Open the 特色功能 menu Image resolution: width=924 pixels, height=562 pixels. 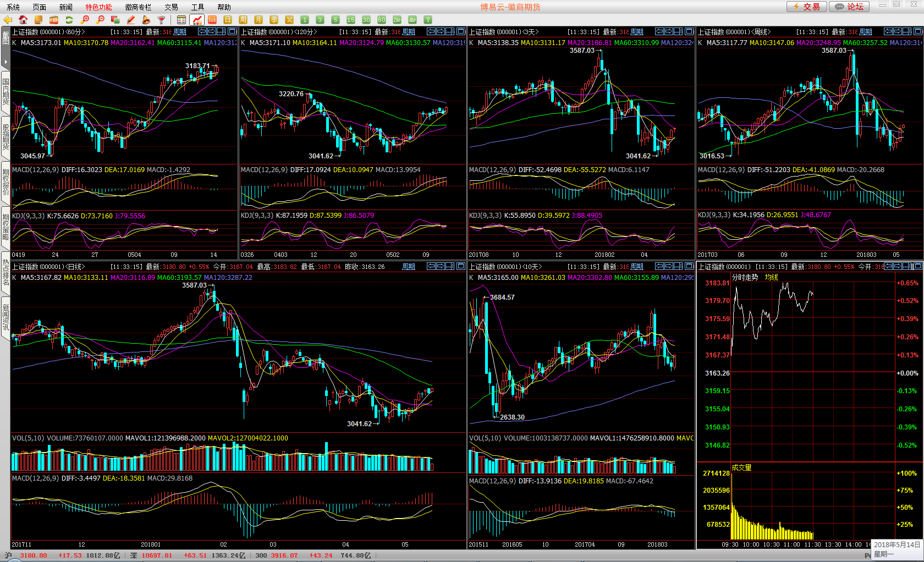click(x=98, y=7)
